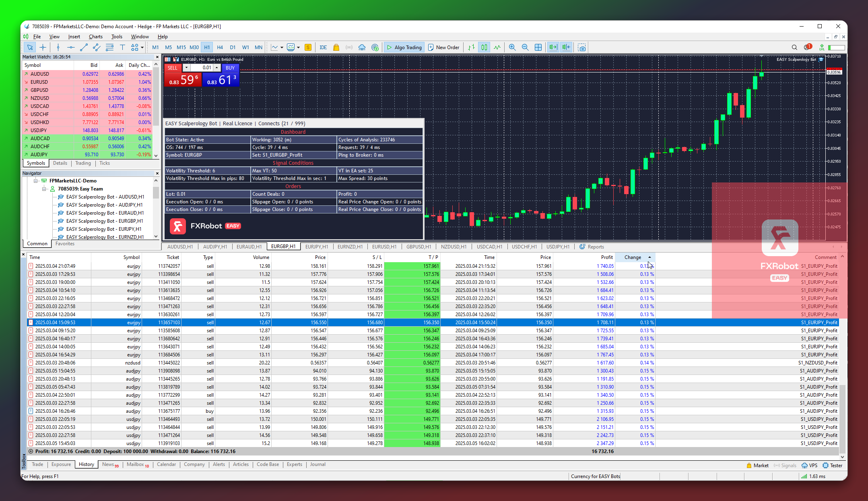Increase lot size with the up stepper
Screen dimensions: 868x501
point(216,68)
